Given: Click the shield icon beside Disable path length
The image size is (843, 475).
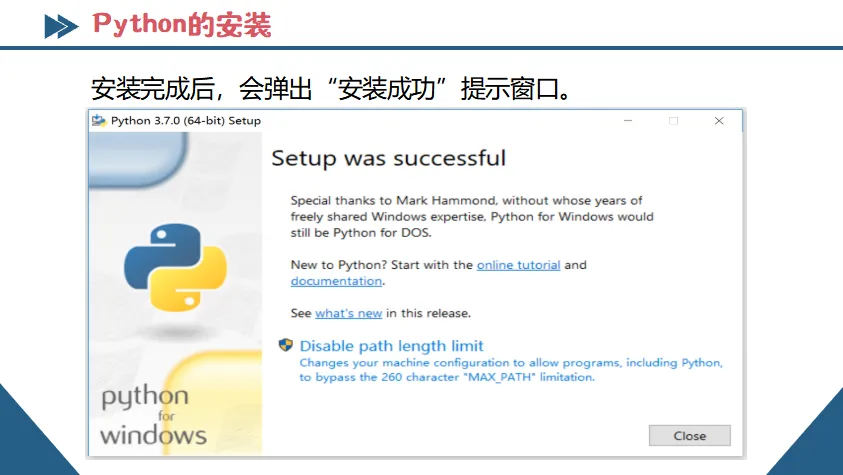Looking at the screenshot, I should (x=285, y=345).
